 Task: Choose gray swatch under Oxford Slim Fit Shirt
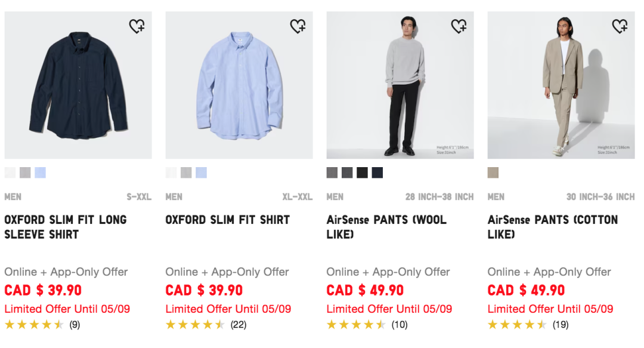(x=186, y=173)
